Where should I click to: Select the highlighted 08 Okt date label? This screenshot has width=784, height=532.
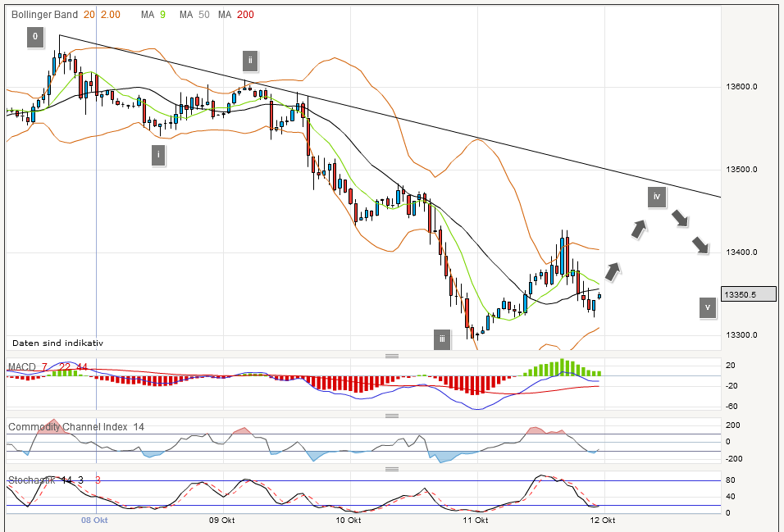(x=94, y=520)
